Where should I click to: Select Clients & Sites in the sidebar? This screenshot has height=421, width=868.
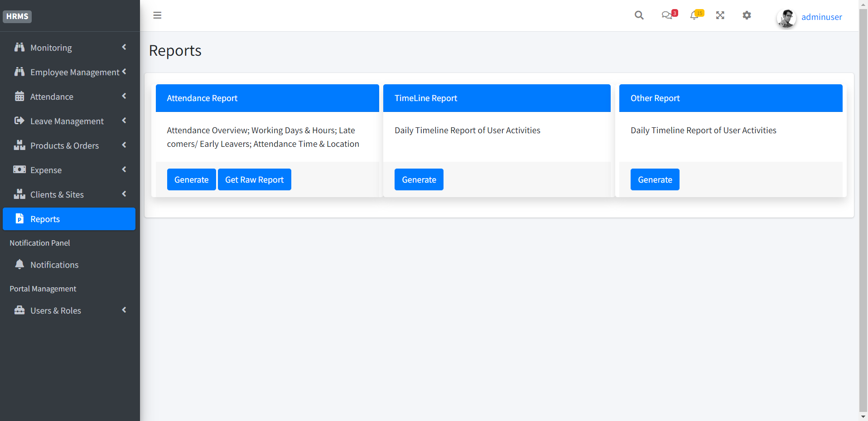coord(57,194)
